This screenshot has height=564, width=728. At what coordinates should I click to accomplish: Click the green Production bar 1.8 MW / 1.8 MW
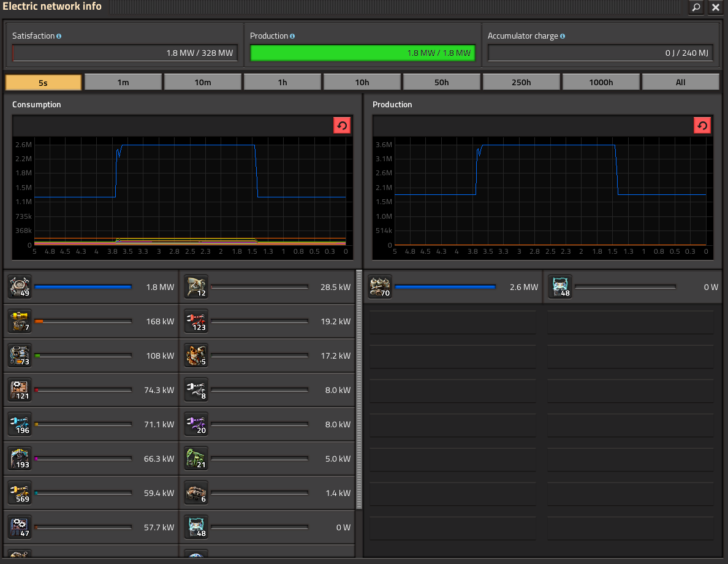pyautogui.click(x=363, y=53)
